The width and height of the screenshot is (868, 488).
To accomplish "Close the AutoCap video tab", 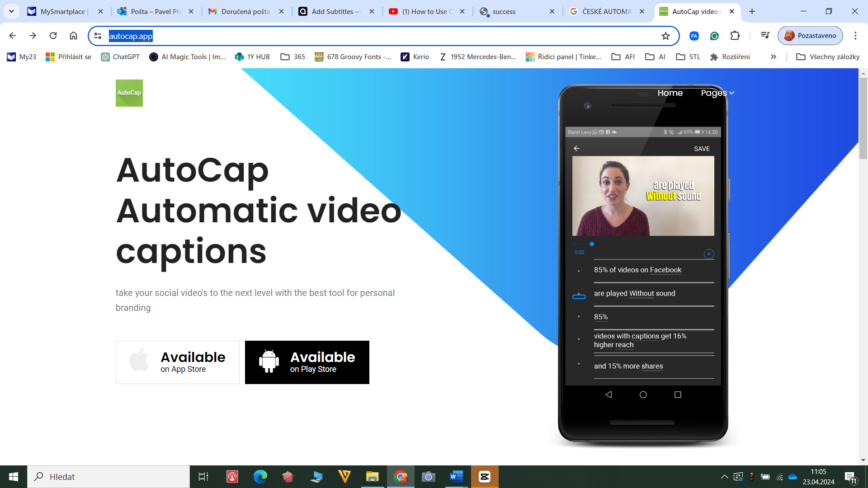I will click(732, 11).
